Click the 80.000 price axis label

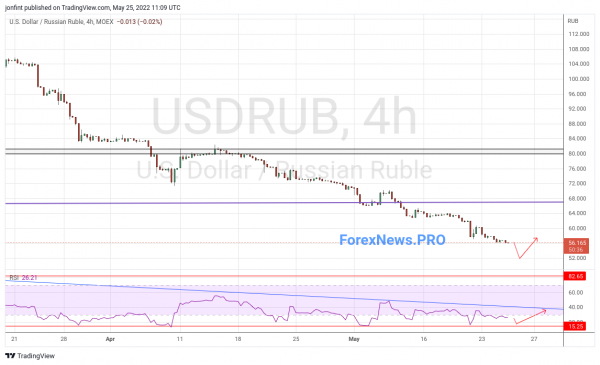click(x=577, y=153)
